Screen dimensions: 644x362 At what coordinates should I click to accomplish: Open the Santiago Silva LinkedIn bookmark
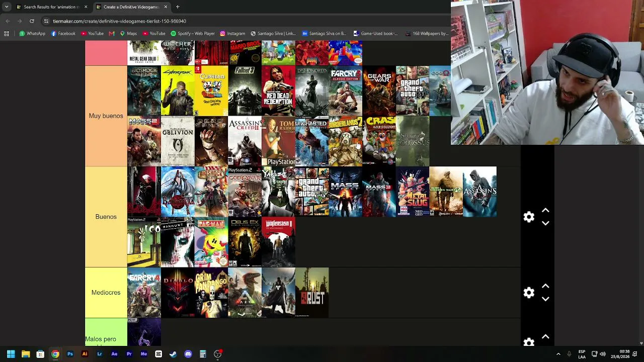pyautogui.click(x=273, y=34)
